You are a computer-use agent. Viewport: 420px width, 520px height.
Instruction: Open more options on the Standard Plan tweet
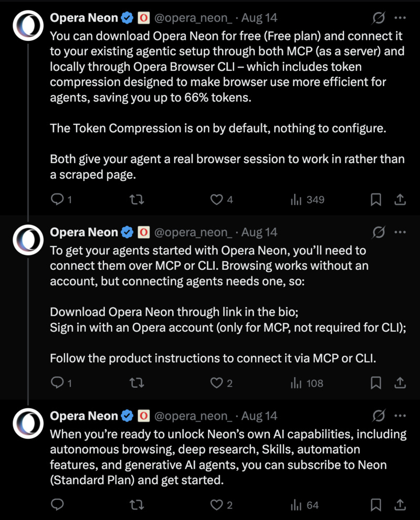coord(400,416)
